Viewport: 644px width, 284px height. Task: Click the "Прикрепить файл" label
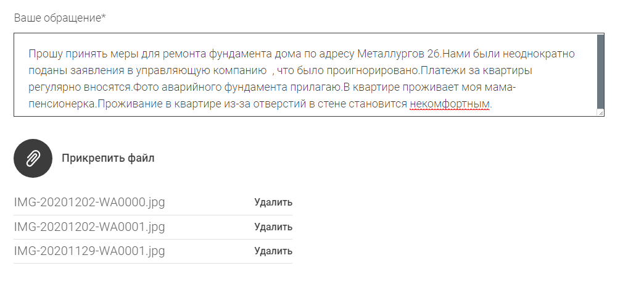pos(108,158)
